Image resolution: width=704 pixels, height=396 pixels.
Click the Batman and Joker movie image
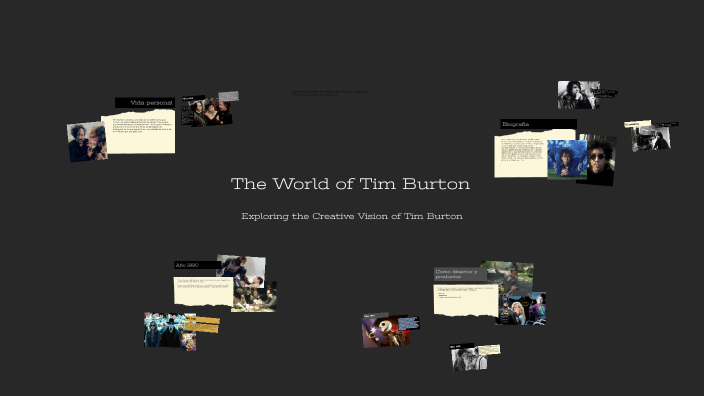click(521, 308)
